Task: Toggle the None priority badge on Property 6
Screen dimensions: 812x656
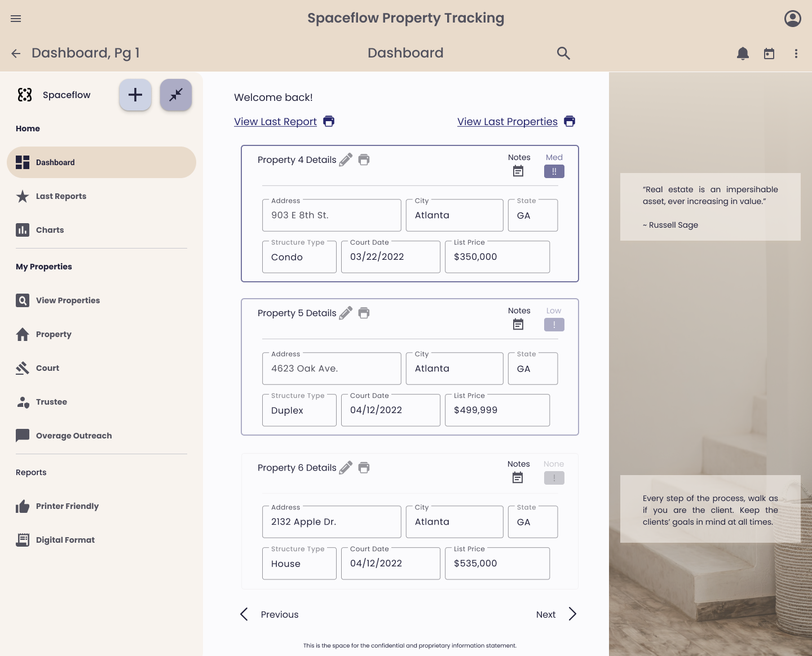Action: coord(554,478)
